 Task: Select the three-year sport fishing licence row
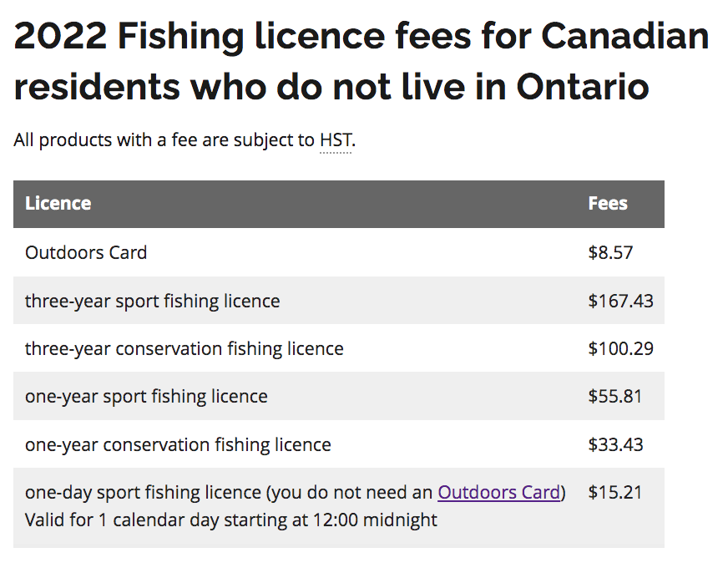[x=153, y=301]
